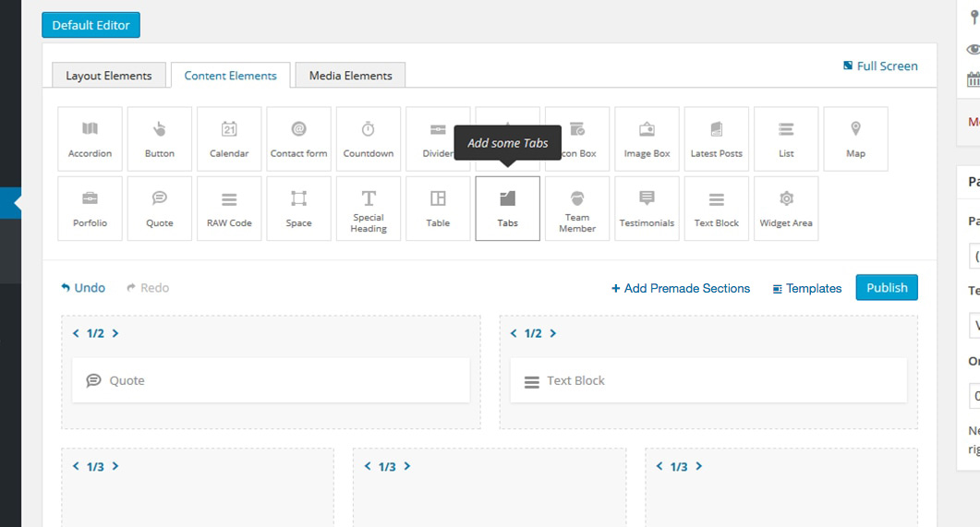Viewport: 980px width, 527px height.
Task: Insert the Image Box element
Action: pyautogui.click(x=647, y=138)
